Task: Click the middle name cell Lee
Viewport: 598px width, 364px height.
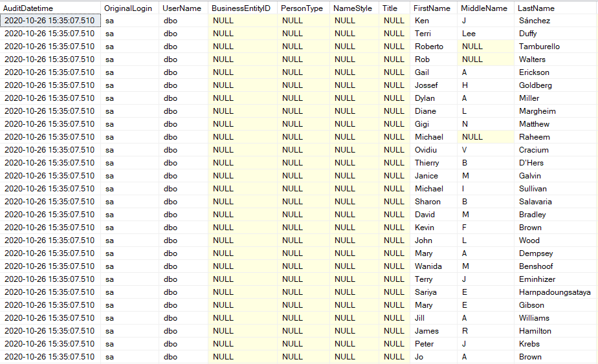Action: (469, 34)
